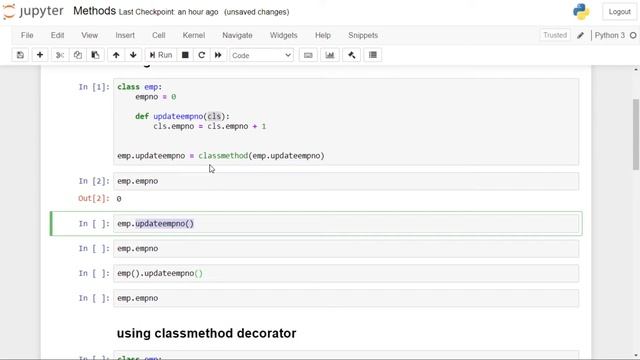Click the Python logo icon
The width and height of the screenshot is (640, 360).
pos(581,12)
